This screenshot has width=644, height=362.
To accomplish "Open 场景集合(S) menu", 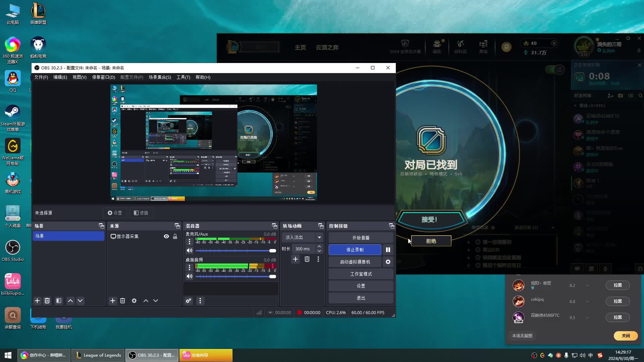I will pos(160,77).
